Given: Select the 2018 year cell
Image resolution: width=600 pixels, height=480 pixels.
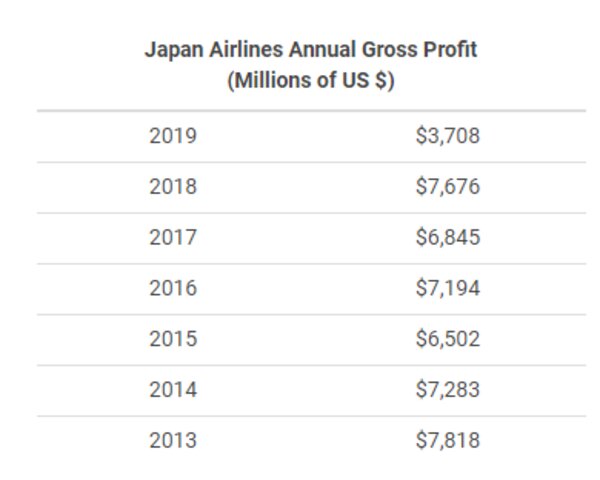Looking at the screenshot, I should (x=173, y=187).
